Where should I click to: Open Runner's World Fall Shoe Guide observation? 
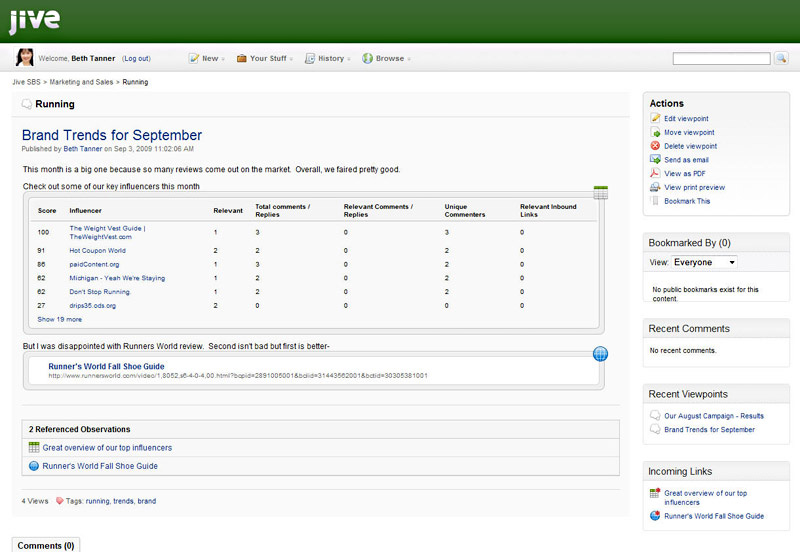pos(100,466)
